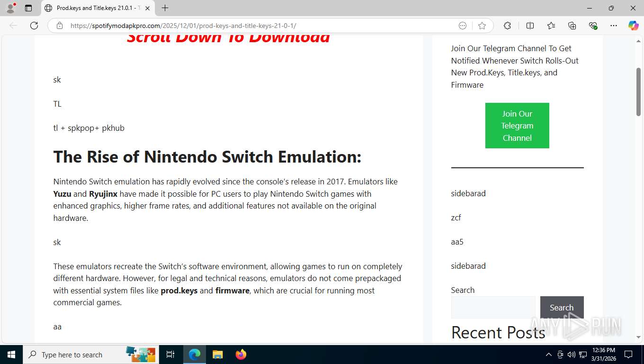Screen dimensions: 644x364
Task: Click the Join Our Telegram Channel button
Action: click(x=517, y=126)
